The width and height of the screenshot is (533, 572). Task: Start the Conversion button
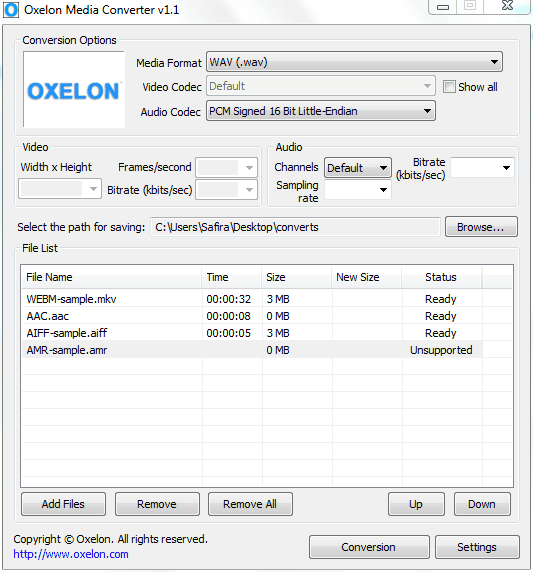pos(369,547)
